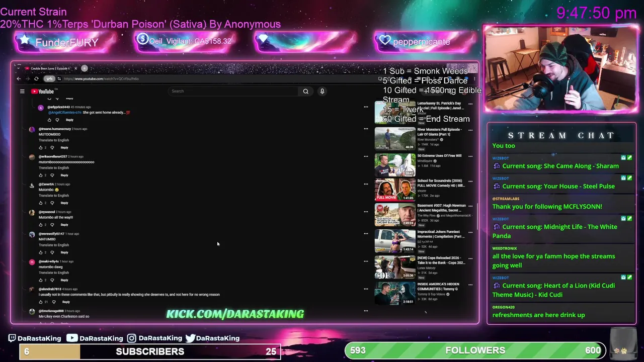Screen dimensions: 644x362
Task: Open the YouTube guide hamburger menu
Action: coord(22,91)
